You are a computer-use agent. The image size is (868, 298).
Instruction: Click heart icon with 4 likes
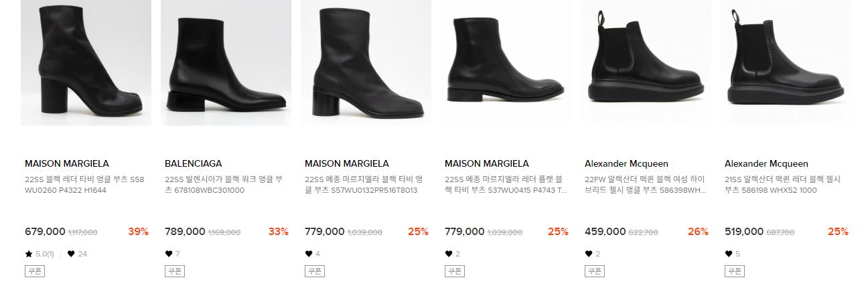[x=309, y=254]
